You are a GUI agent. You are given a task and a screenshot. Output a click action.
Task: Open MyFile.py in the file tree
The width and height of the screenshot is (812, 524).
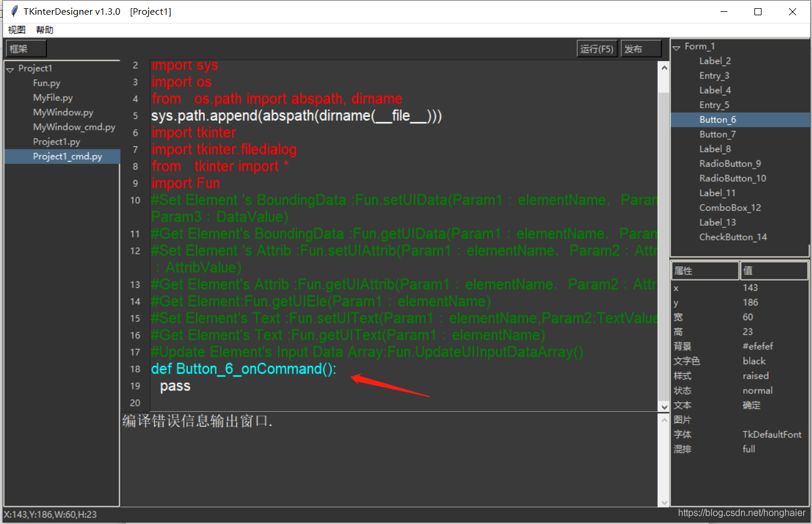[53, 98]
